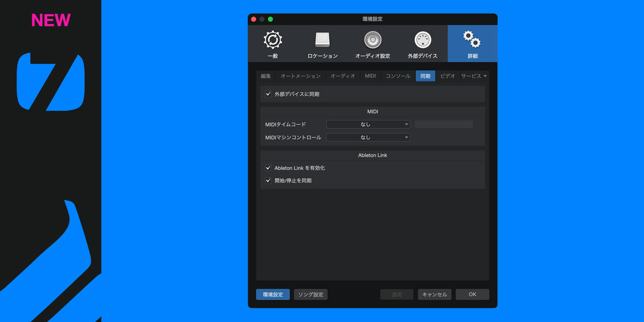The image size is (644, 322).
Task: Switch to the オーディオ tab
Action: (343, 76)
